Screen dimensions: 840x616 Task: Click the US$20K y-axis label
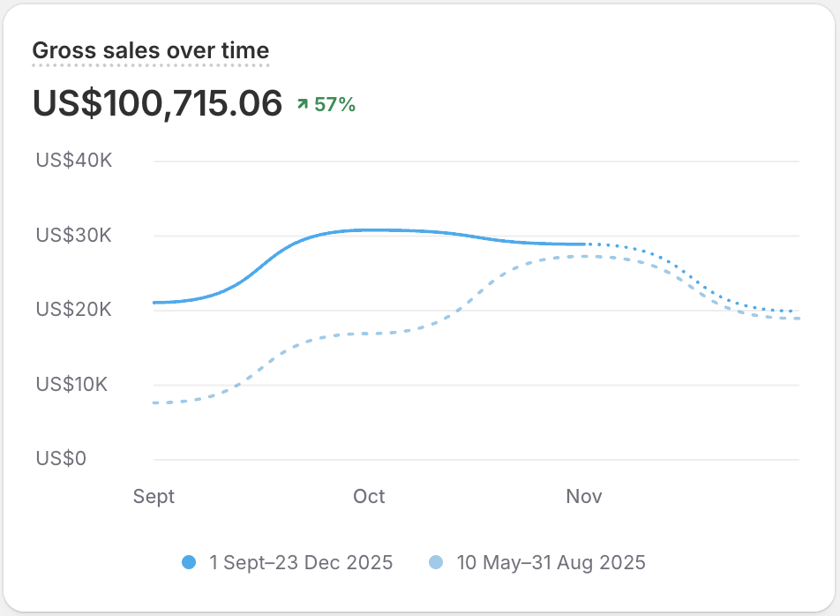point(74,310)
